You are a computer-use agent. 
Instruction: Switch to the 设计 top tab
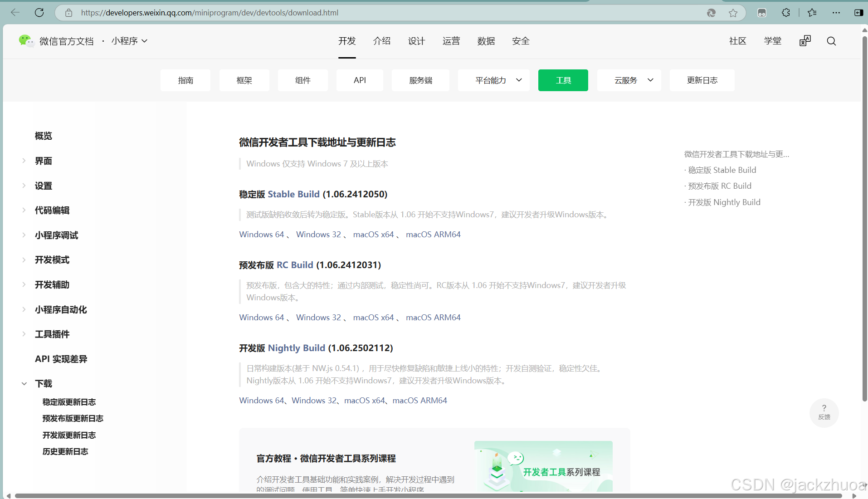[x=416, y=41]
